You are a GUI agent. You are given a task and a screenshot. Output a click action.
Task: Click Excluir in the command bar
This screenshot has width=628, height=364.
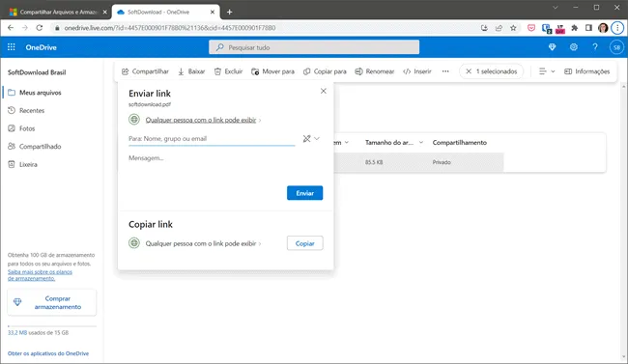228,71
